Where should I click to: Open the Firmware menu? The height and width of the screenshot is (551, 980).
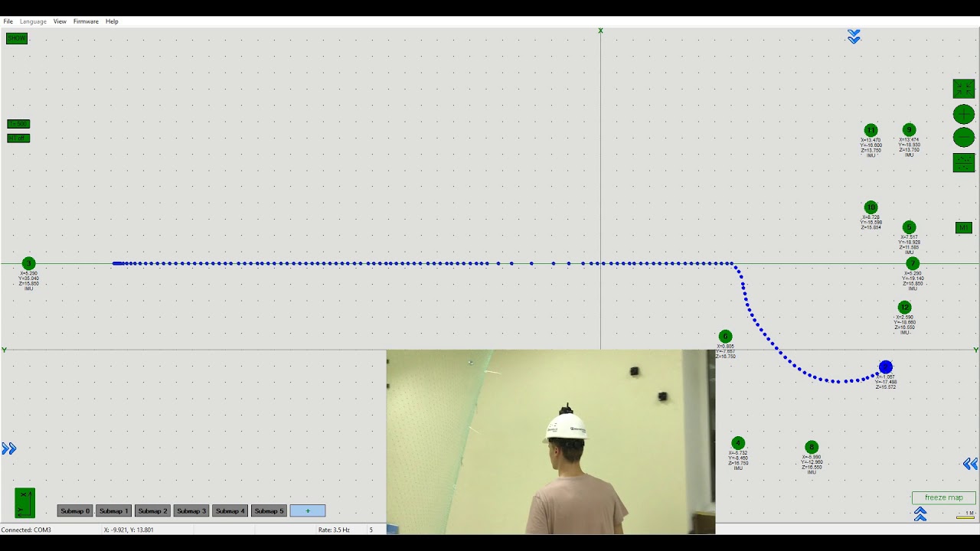click(x=86, y=21)
